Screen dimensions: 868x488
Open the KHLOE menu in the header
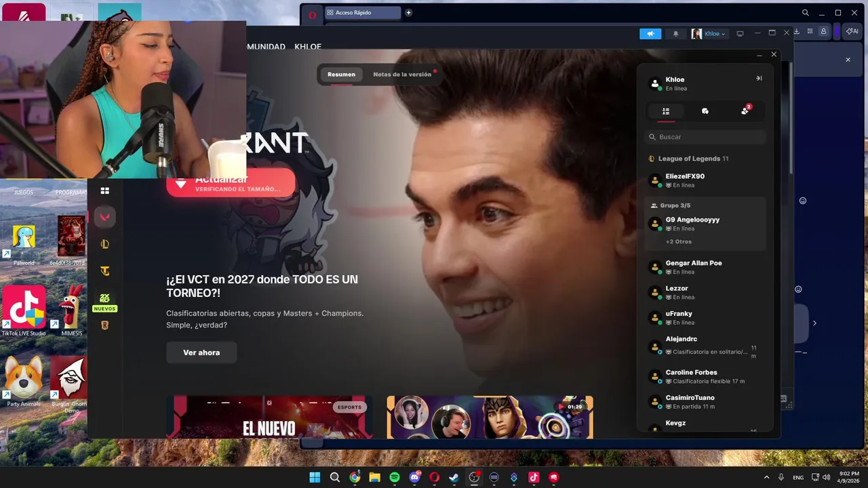pos(308,46)
